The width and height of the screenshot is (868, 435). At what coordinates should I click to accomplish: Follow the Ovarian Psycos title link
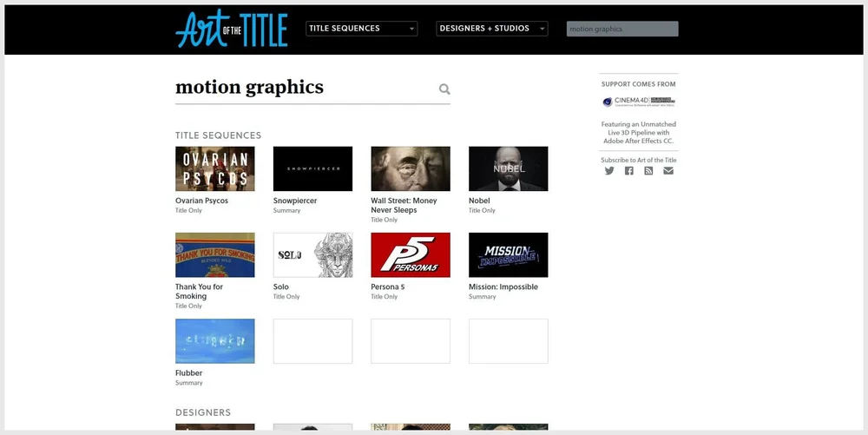point(201,201)
